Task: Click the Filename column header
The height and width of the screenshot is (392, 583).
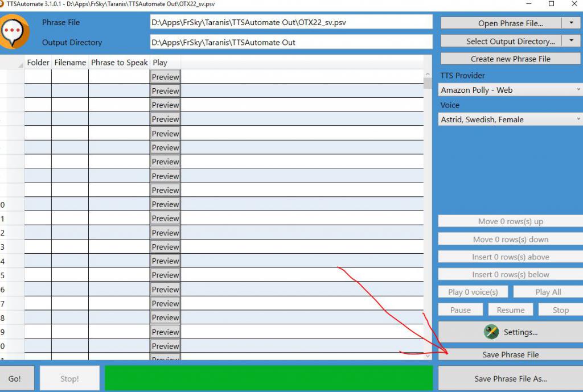Action: tap(70, 63)
